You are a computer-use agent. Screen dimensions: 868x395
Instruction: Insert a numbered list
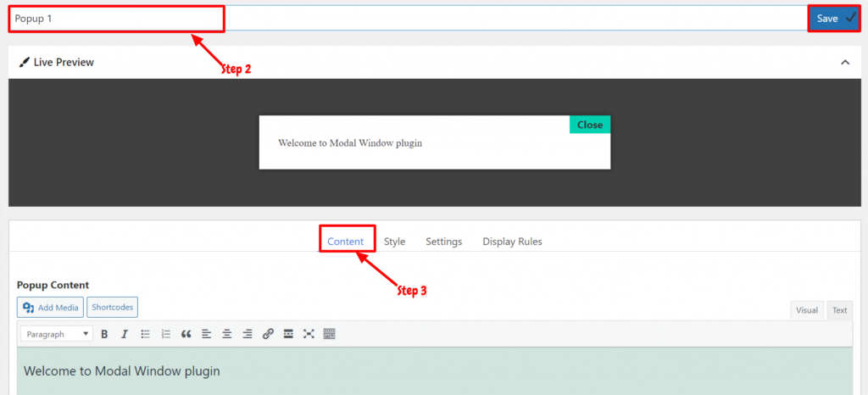(x=165, y=334)
